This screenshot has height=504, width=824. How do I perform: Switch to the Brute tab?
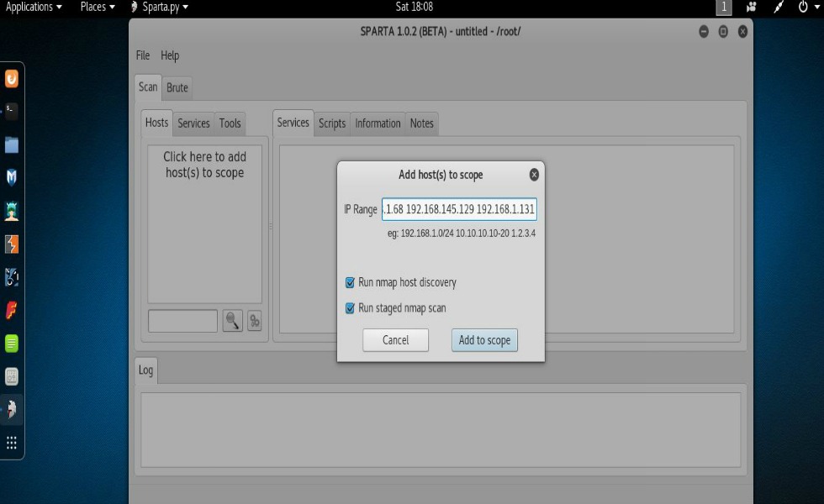(x=177, y=87)
